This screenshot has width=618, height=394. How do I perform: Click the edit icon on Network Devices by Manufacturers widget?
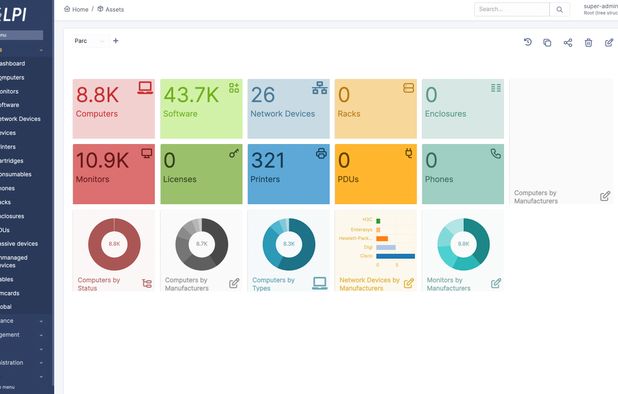pos(409,283)
